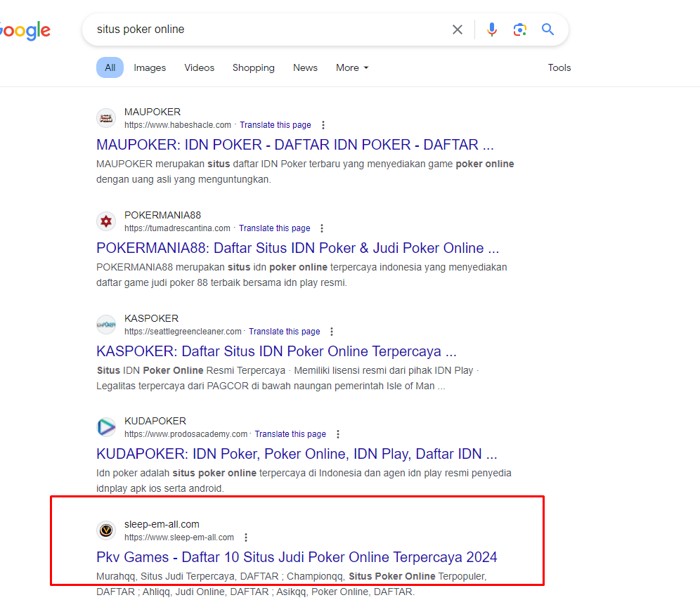Viewport: 700px width, 600px height.
Task: Click the blue magnifier search icon
Action: [547, 30]
